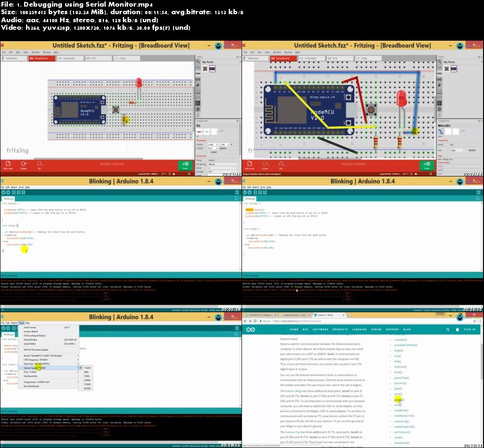The image size is (484, 448).
Task: Select the 57600 upload speed option
Action: pyautogui.click(x=86, y=376)
